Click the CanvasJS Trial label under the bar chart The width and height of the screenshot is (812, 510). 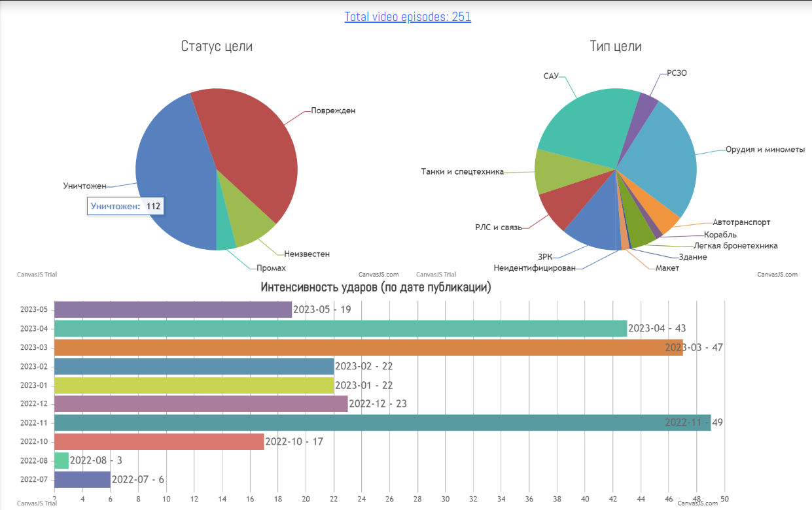tap(37, 503)
